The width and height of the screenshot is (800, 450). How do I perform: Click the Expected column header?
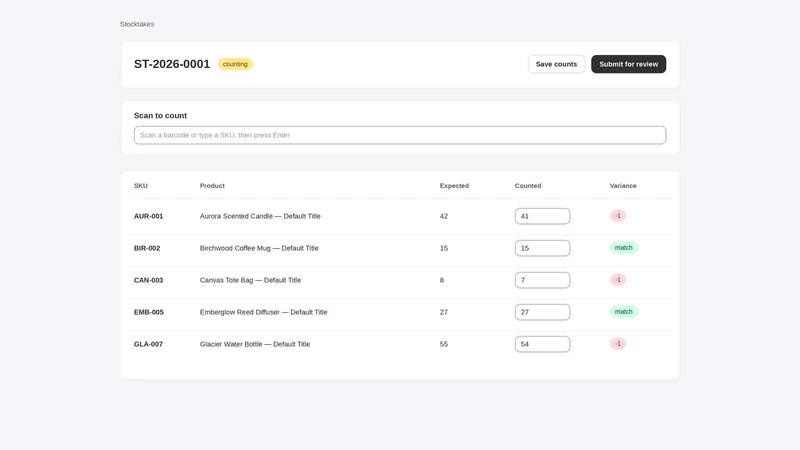coord(454,186)
